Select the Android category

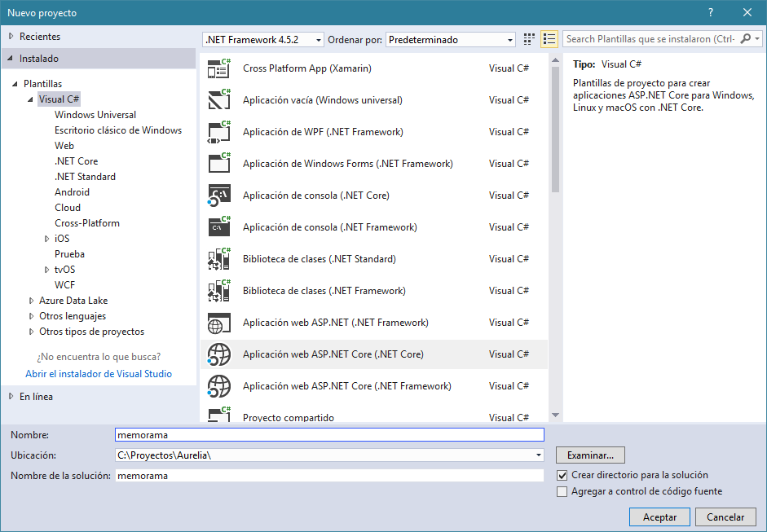point(72,192)
